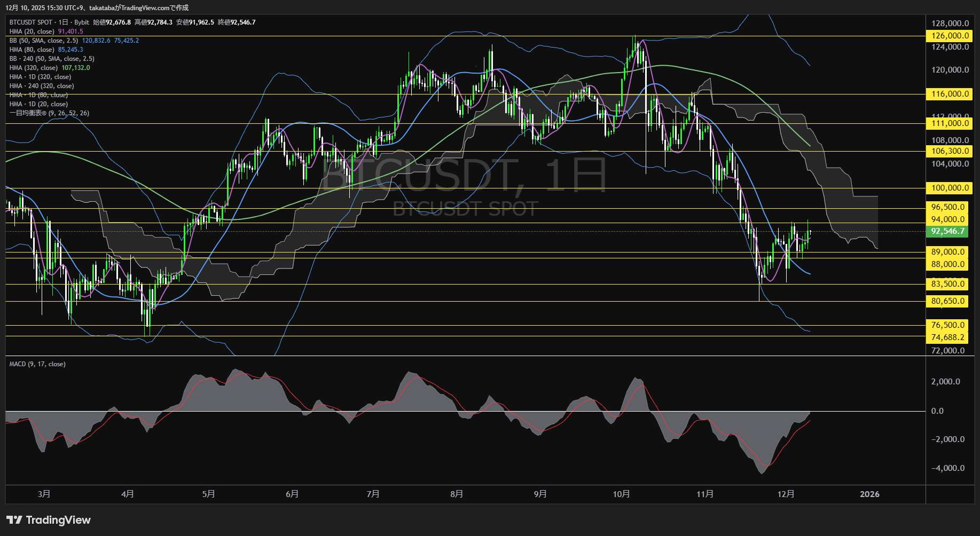
Task: Click the yellow 74,688.2 price level label
Action: [947, 337]
